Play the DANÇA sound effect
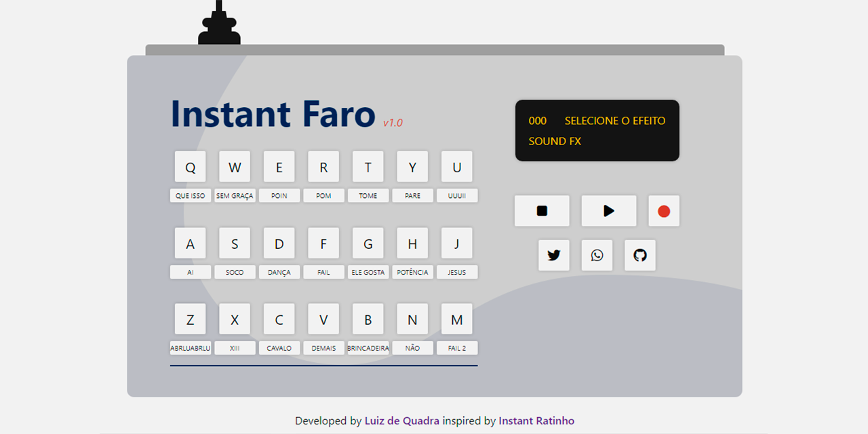This screenshot has height=434, width=868. click(x=279, y=243)
